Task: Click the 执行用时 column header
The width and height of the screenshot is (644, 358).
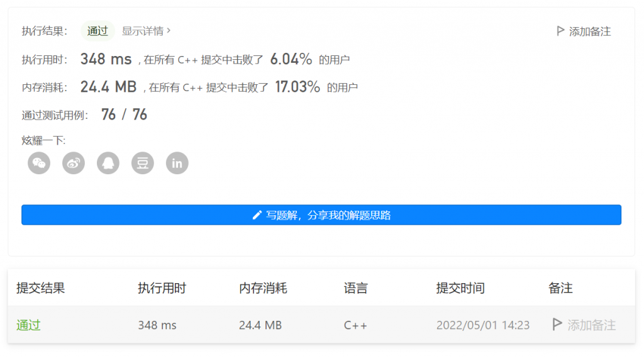Action: click(x=162, y=288)
